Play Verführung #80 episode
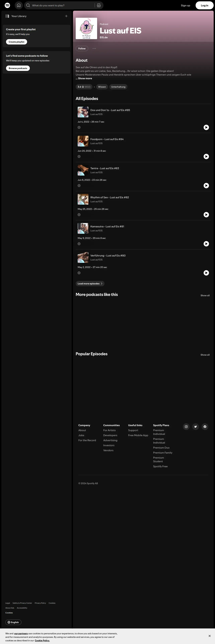This screenshot has width=215, height=644. pyautogui.click(x=206, y=273)
